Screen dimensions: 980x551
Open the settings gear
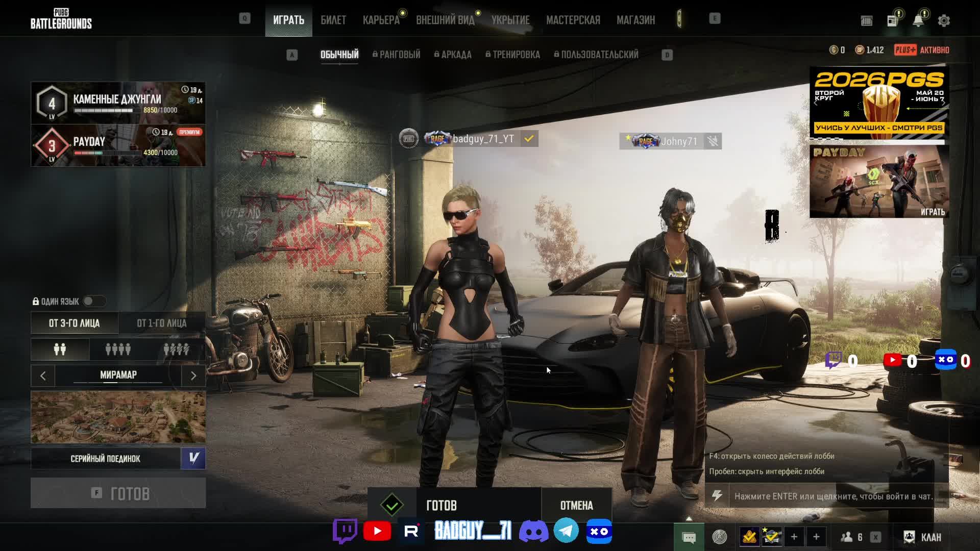[944, 20]
